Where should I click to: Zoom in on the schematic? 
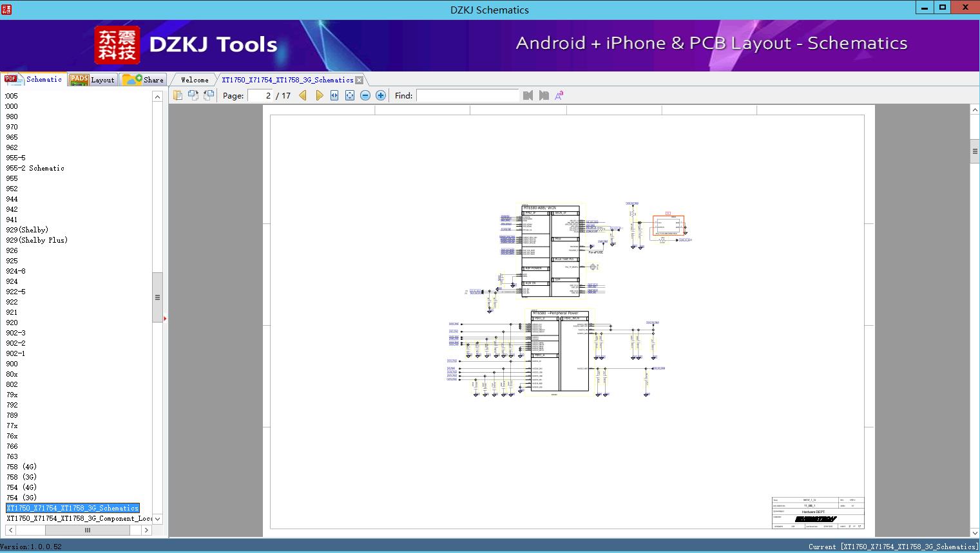pyautogui.click(x=381, y=95)
